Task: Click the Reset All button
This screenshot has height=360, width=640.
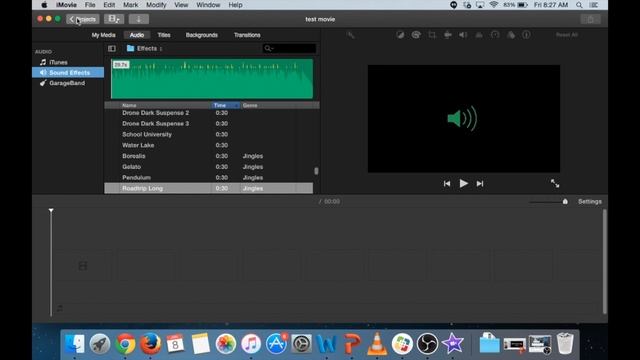Action: [567, 35]
